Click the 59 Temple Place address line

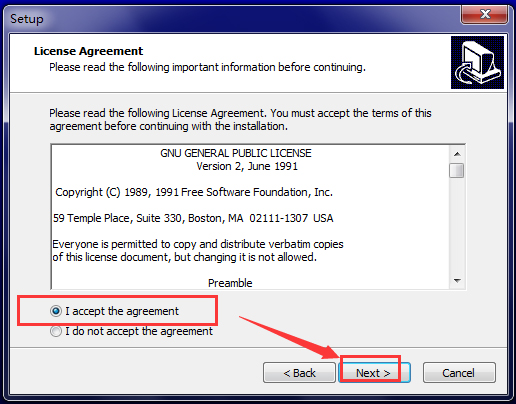click(193, 218)
